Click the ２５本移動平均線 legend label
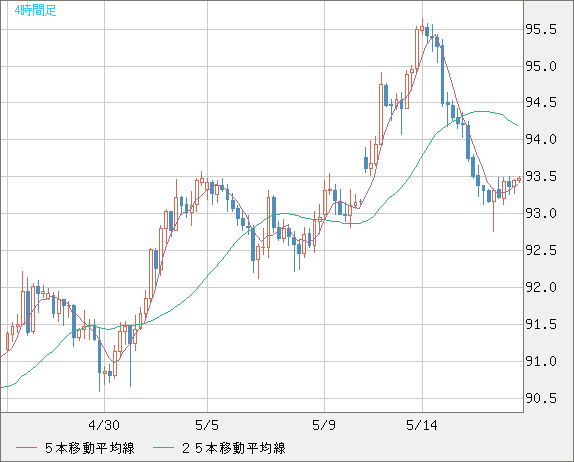 [234, 448]
